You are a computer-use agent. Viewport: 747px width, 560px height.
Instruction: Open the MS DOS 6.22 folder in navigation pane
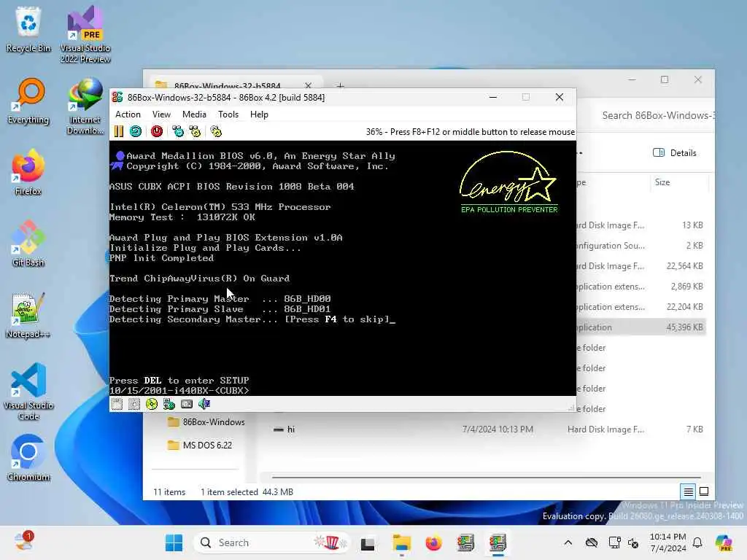(x=200, y=446)
